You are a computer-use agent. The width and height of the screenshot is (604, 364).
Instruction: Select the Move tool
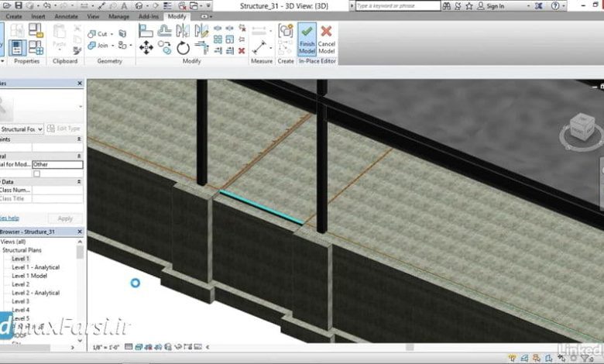(146, 48)
